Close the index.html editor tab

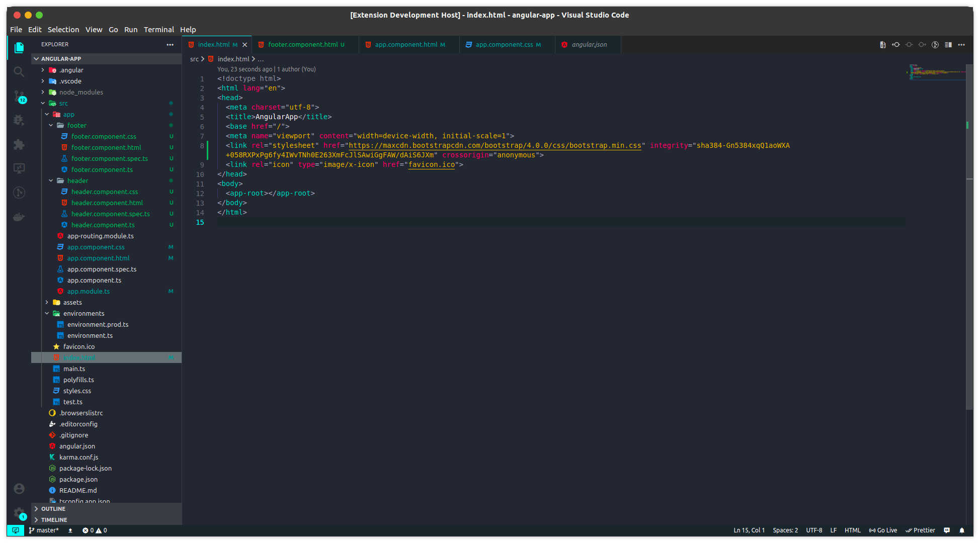click(x=245, y=45)
